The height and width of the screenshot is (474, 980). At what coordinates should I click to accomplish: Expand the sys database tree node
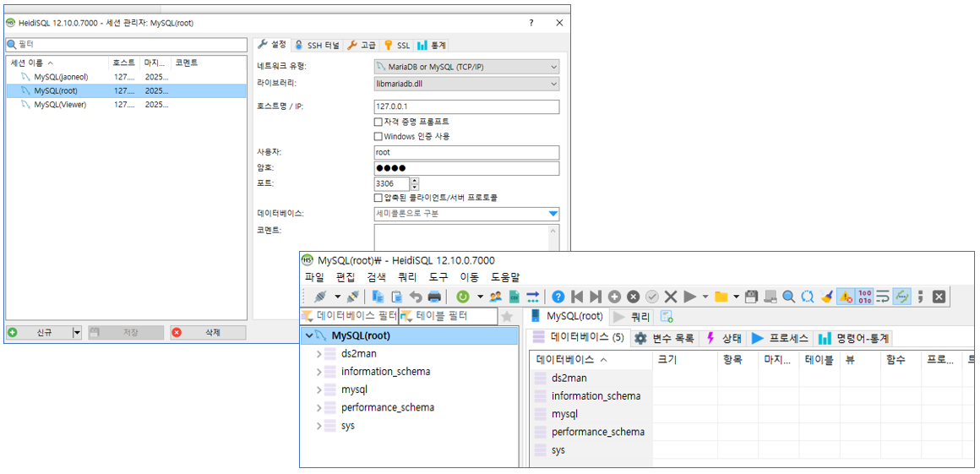(x=318, y=426)
